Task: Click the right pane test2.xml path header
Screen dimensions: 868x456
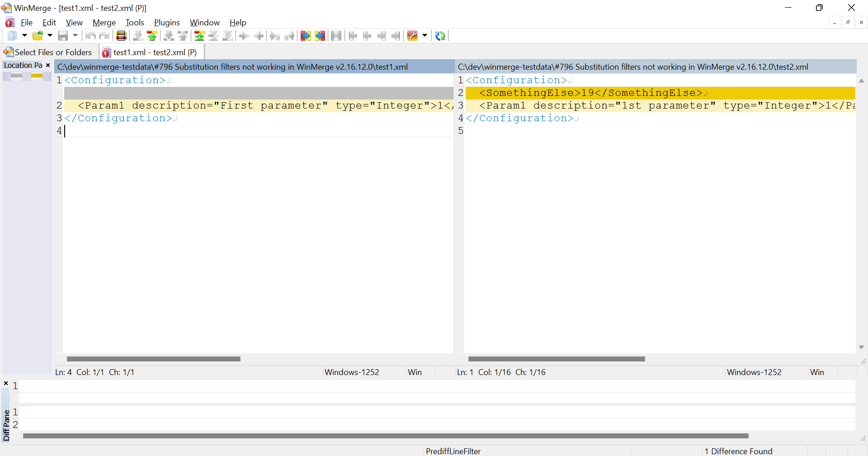Action: click(x=656, y=67)
